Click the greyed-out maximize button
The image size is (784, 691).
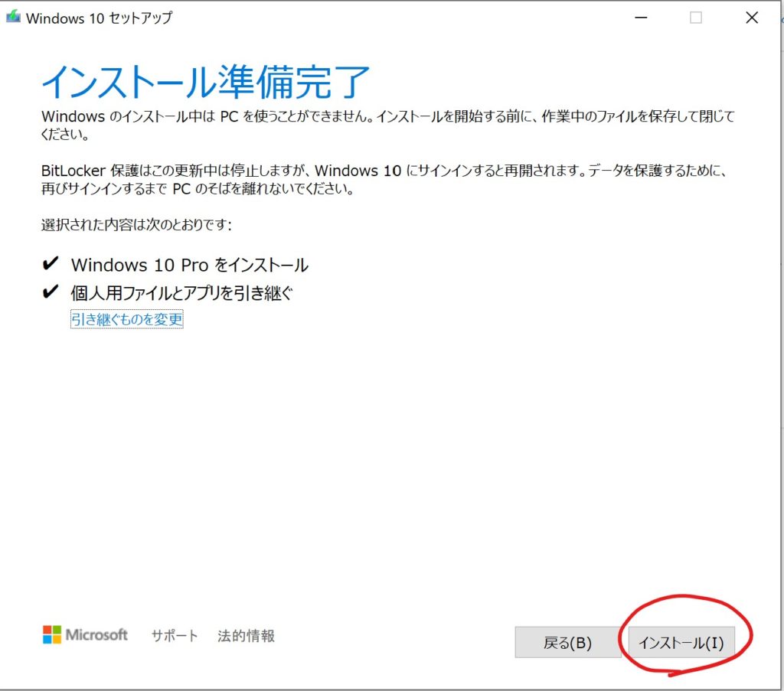point(695,18)
